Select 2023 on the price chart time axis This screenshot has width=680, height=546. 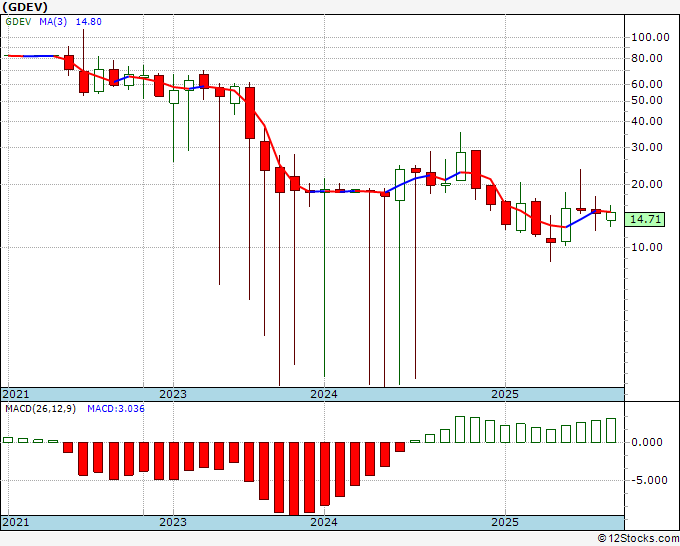coord(173,394)
